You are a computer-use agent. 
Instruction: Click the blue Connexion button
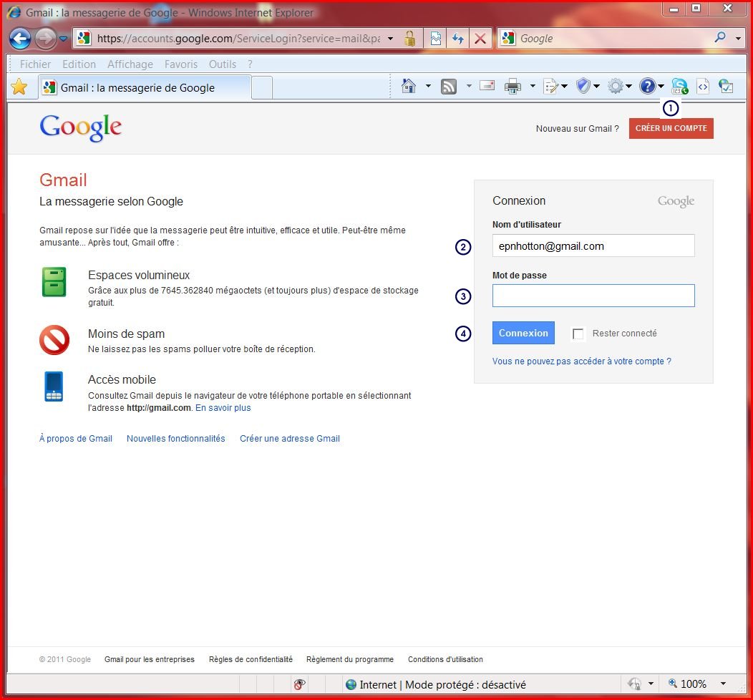tap(523, 334)
